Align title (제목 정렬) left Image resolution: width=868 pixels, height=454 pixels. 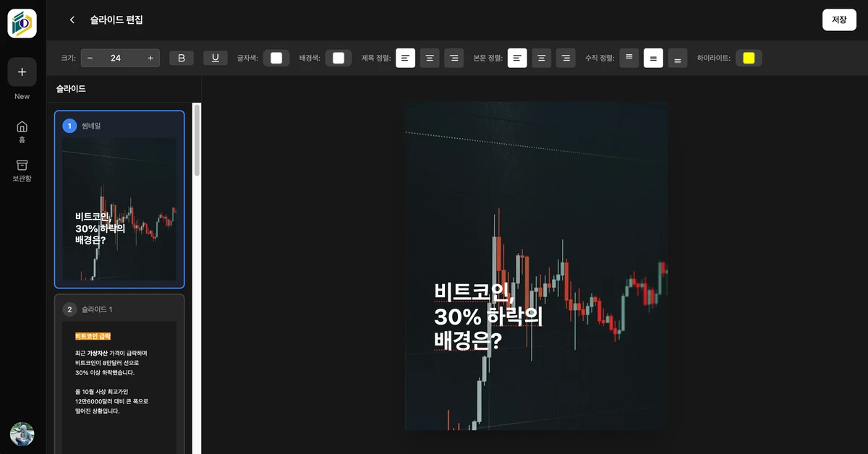[406, 58]
